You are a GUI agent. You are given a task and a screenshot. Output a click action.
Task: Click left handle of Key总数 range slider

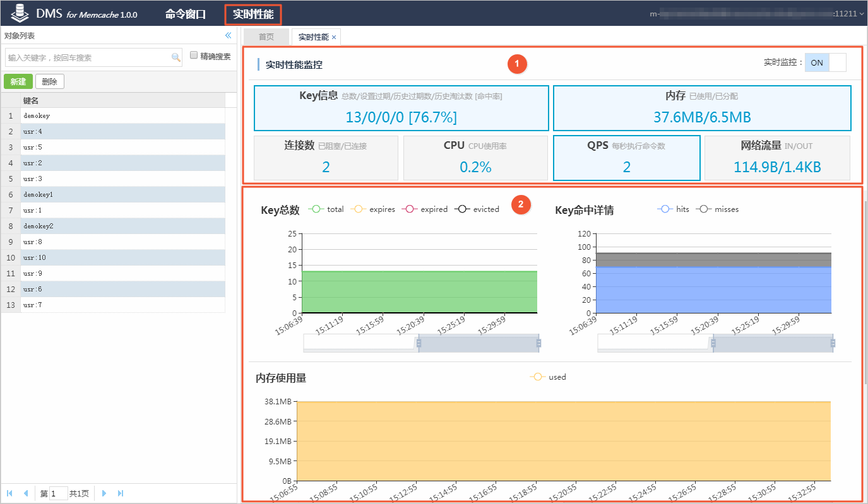[418, 343]
